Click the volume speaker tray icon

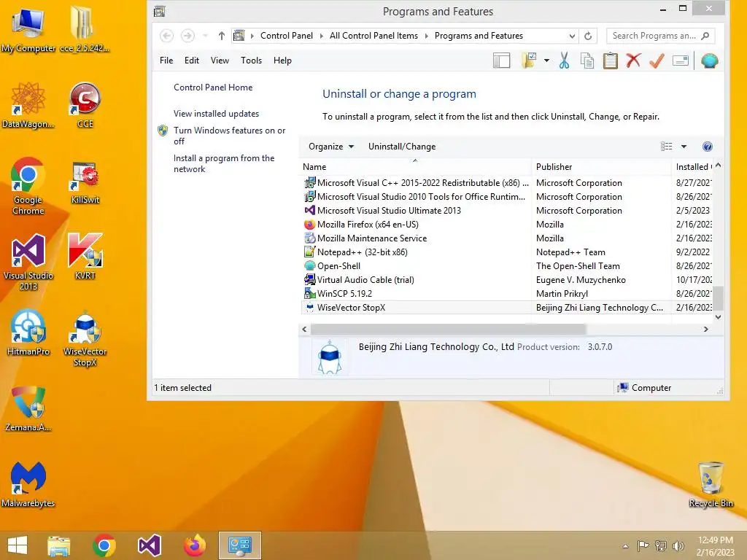click(x=678, y=545)
